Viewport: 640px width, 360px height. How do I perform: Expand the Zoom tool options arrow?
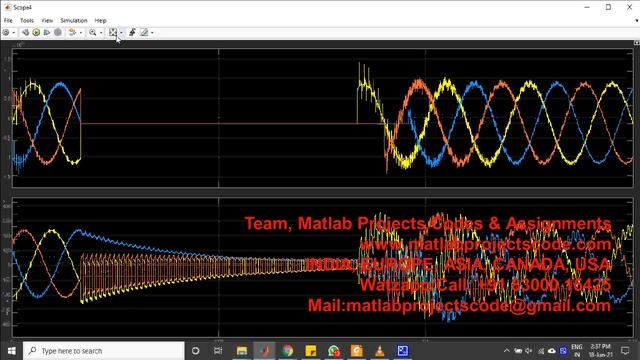[101, 33]
